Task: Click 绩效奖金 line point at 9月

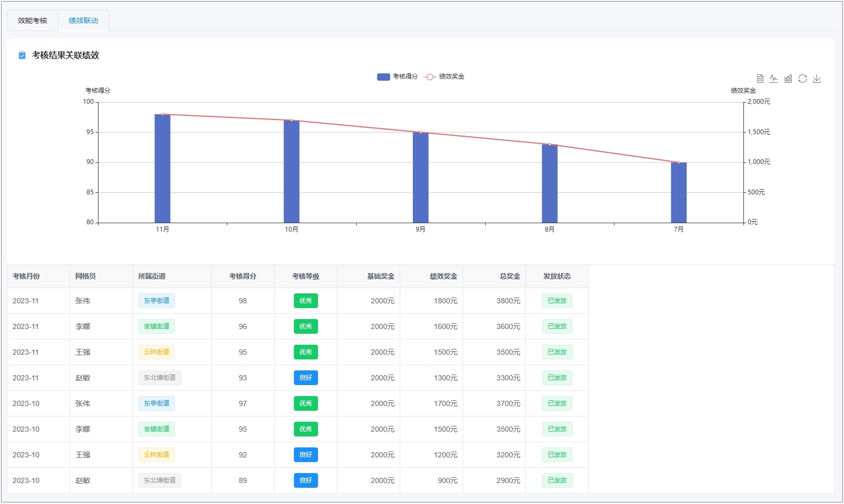Action: pyautogui.click(x=421, y=133)
